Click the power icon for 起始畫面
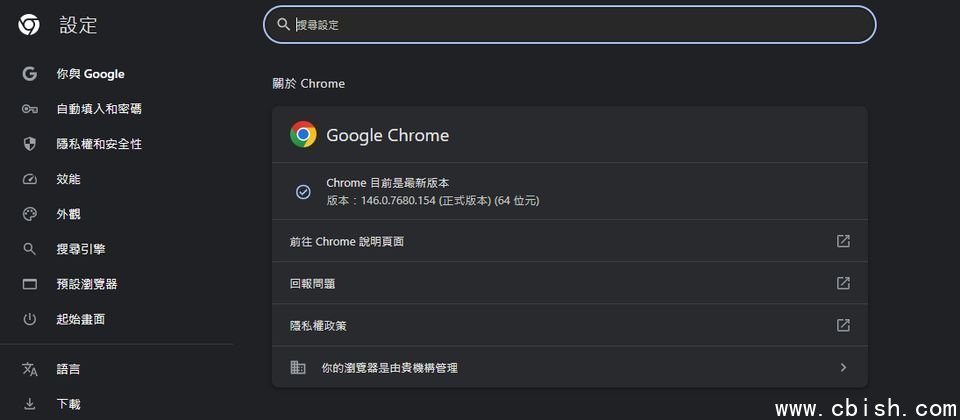The image size is (960, 420). point(30,319)
